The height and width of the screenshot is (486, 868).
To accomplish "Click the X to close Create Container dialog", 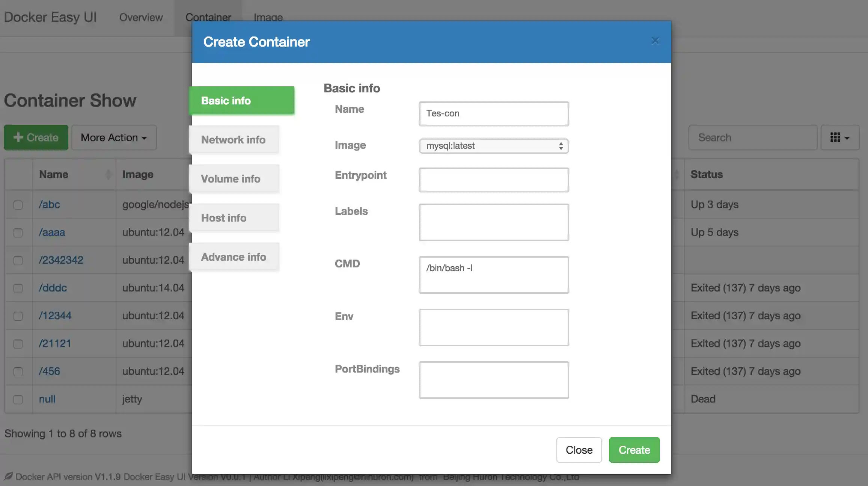I will 655,41.
